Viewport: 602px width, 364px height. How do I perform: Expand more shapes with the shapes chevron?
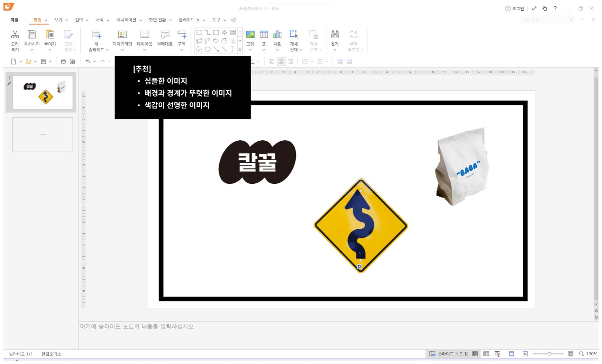click(x=239, y=49)
